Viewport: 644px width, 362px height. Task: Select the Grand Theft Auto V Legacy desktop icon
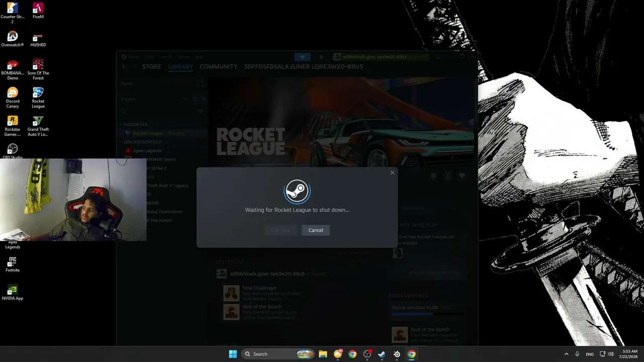38,126
